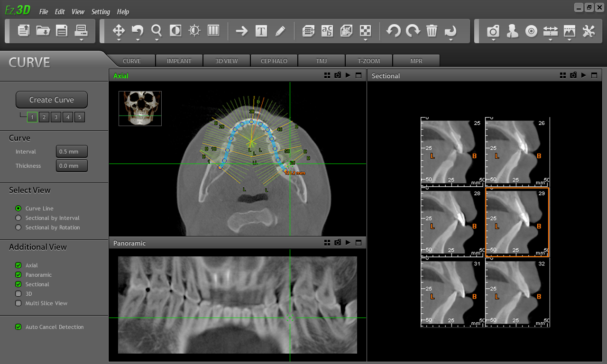
Task: Switch to the T-ZOOM tab
Action: 369,61
